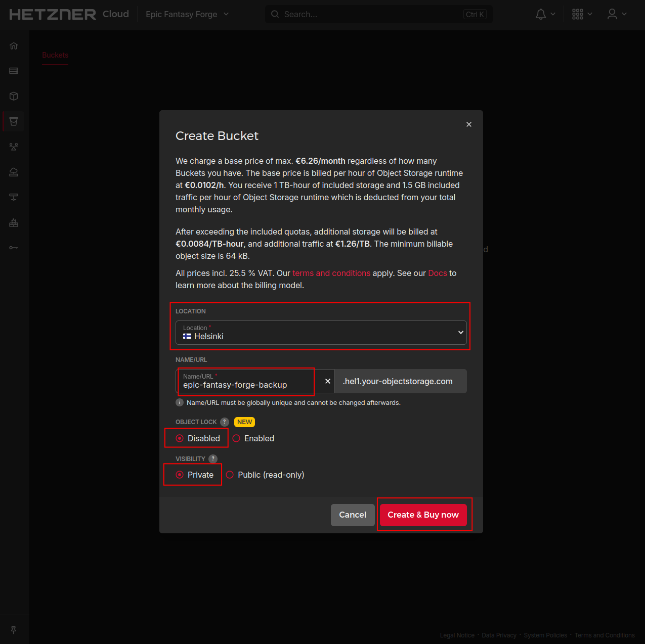Screen dimensions: 645x644
Task: Open the Epic Fantasy Forge project switcher
Action: [187, 14]
